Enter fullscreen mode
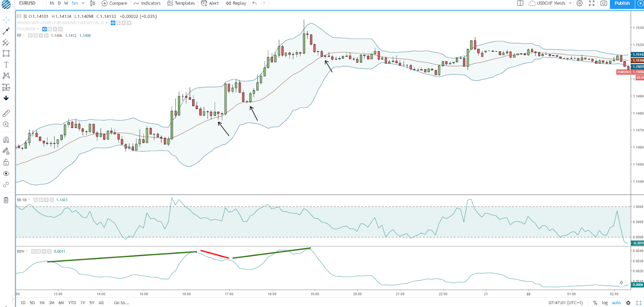644x307 pixels. [592, 3]
